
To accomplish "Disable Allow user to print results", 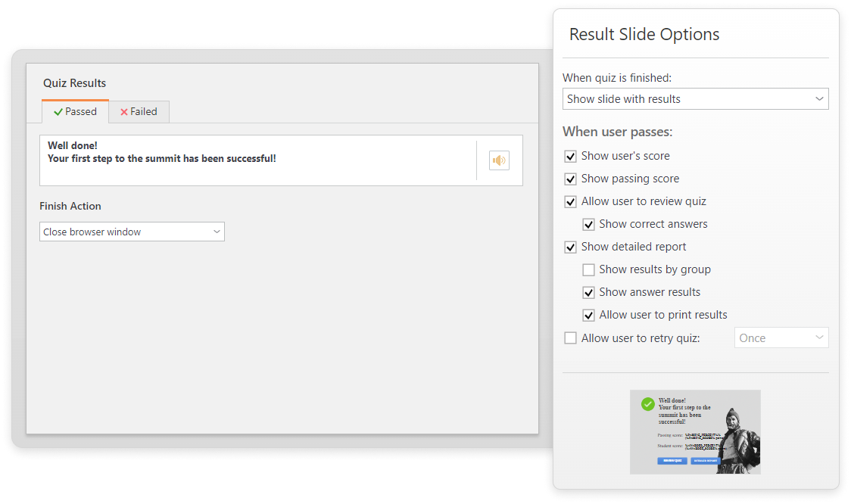I will click(588, 316).
